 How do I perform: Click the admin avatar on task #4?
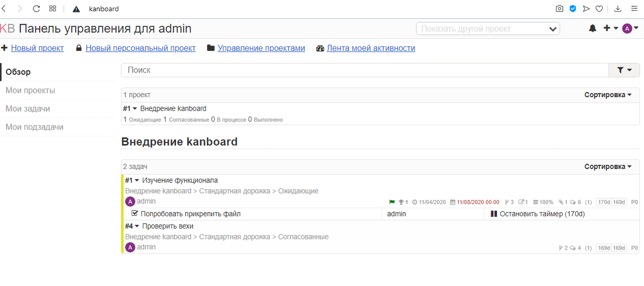(130, 247)
